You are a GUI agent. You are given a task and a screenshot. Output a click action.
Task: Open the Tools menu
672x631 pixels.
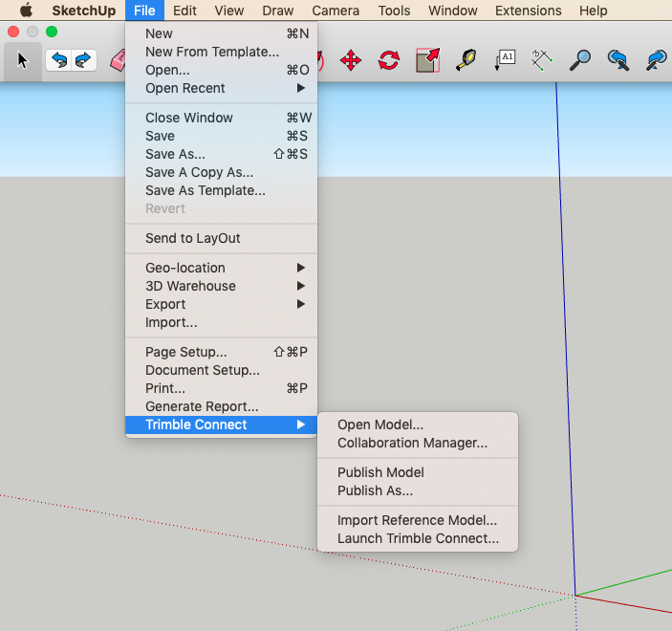pyautogui.click(x=394, y=11)
